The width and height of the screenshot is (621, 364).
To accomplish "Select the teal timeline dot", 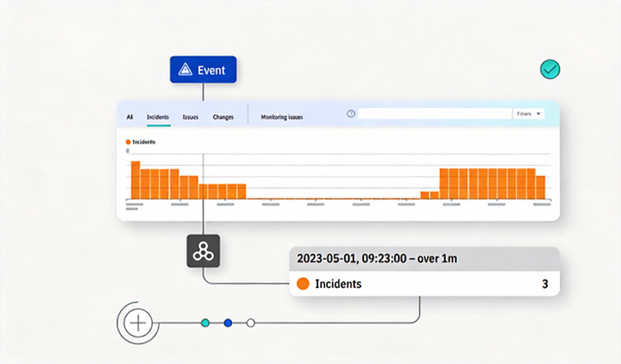I will click(x=205, y=323).
